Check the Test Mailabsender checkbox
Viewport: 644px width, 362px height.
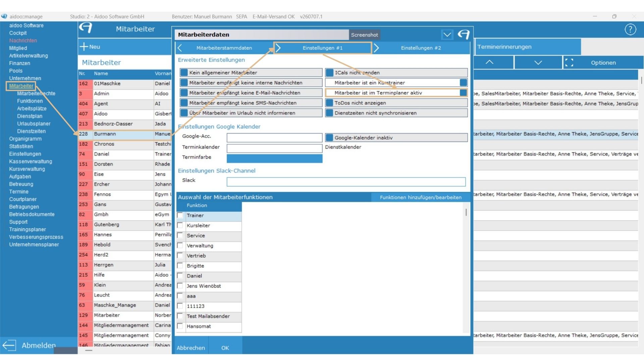[180, 316]
